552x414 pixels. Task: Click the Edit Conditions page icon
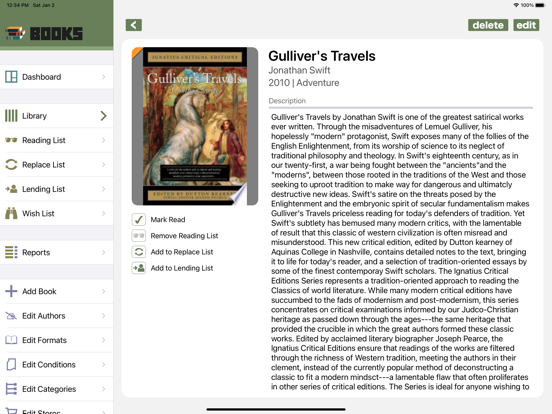click(x=11, y=364)
